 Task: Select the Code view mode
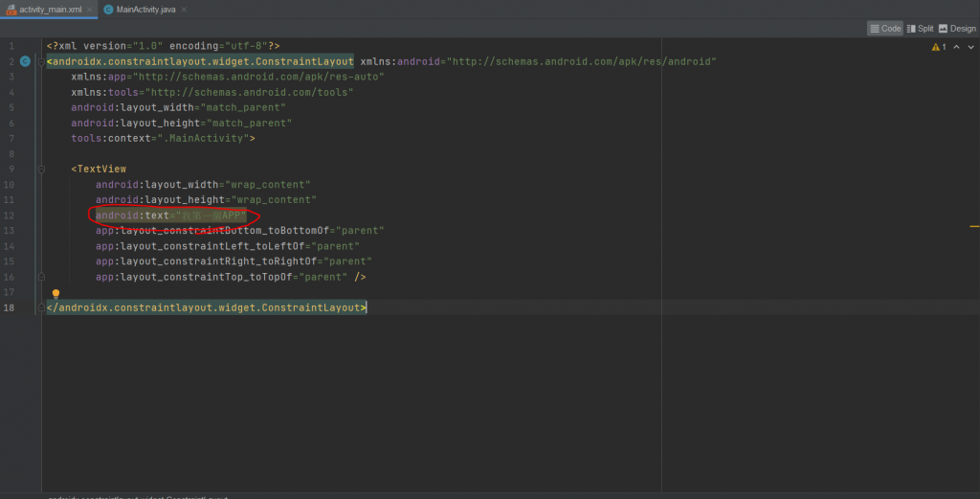[x=885, y=29]
